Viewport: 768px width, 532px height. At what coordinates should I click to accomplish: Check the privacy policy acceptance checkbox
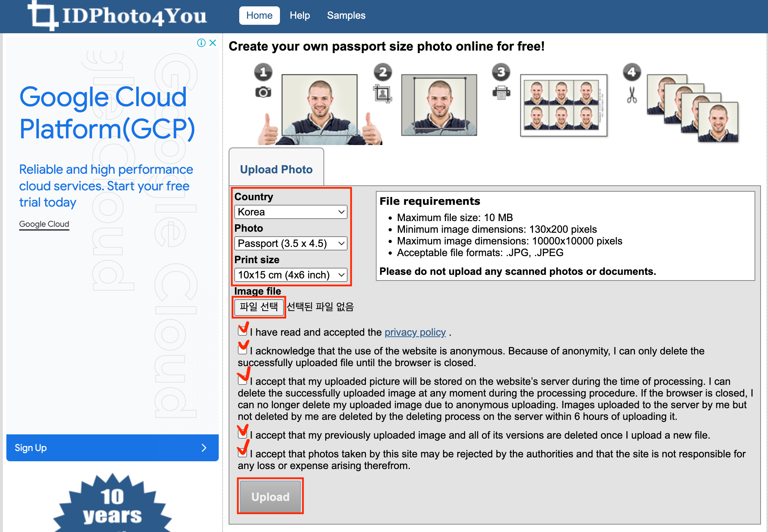click(x=242, y=331)
